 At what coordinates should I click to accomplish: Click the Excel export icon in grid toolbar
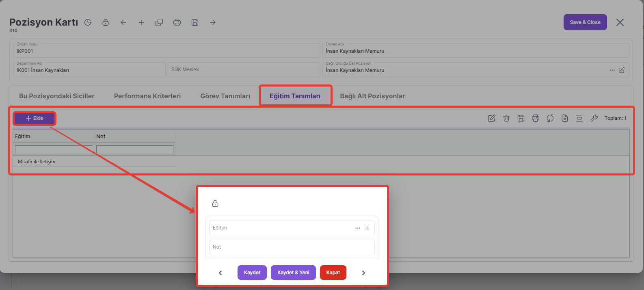click(x=565, y=118)
